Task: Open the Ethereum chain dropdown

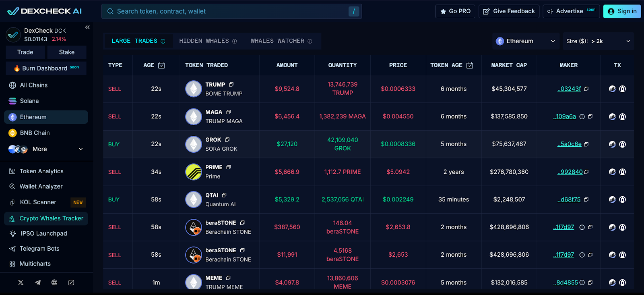Action: tap(526, 41)
